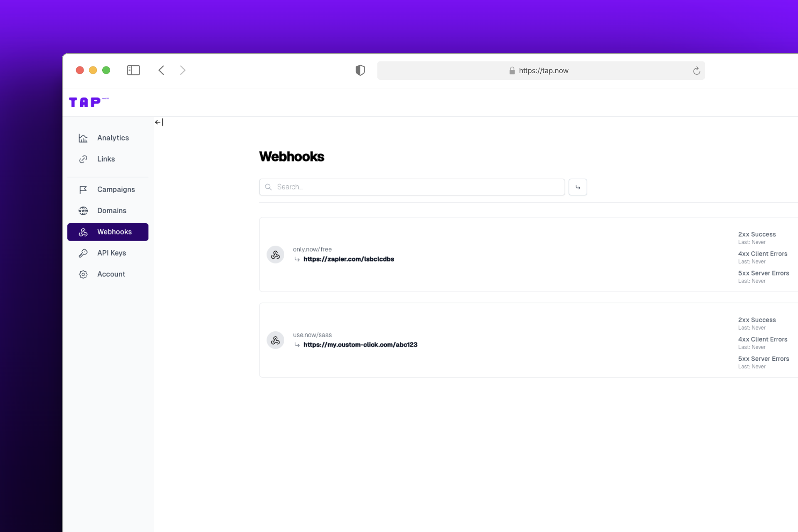Collapse the sidebar with the left arrow
The width and height of the screenshot is (798, 532).
[x=158, y=122]
